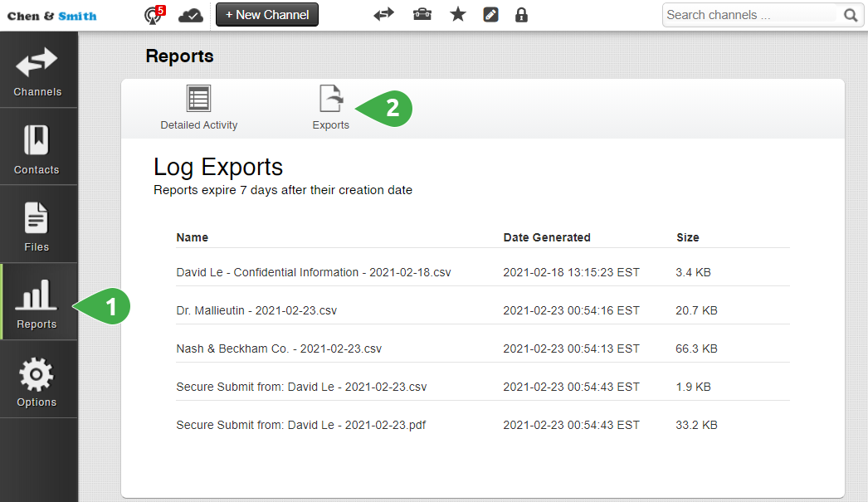Click date 2021-02-18 13:15:23 EST

(x=571, y=272)
